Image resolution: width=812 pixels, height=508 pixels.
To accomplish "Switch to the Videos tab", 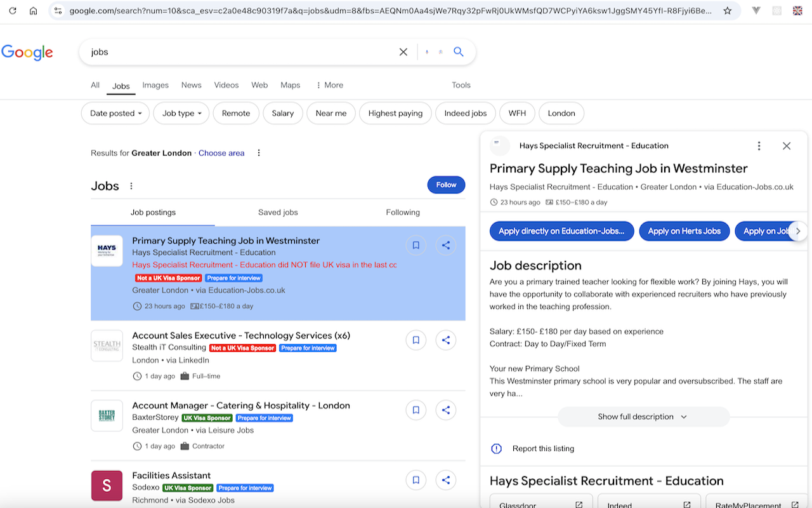I will click(226, 85).
